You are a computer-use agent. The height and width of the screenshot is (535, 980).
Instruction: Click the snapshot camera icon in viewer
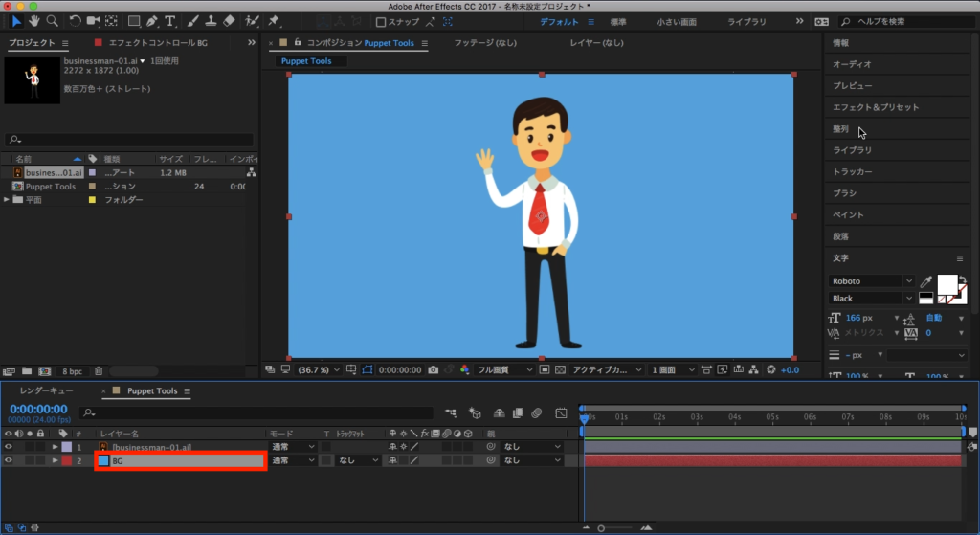tap(434, 369)
